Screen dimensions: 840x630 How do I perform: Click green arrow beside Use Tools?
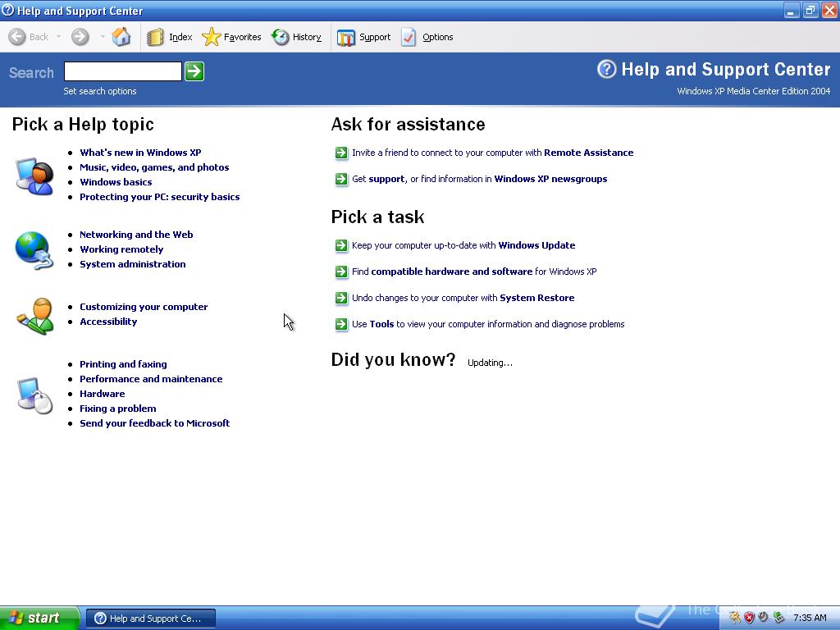(341, 325)
